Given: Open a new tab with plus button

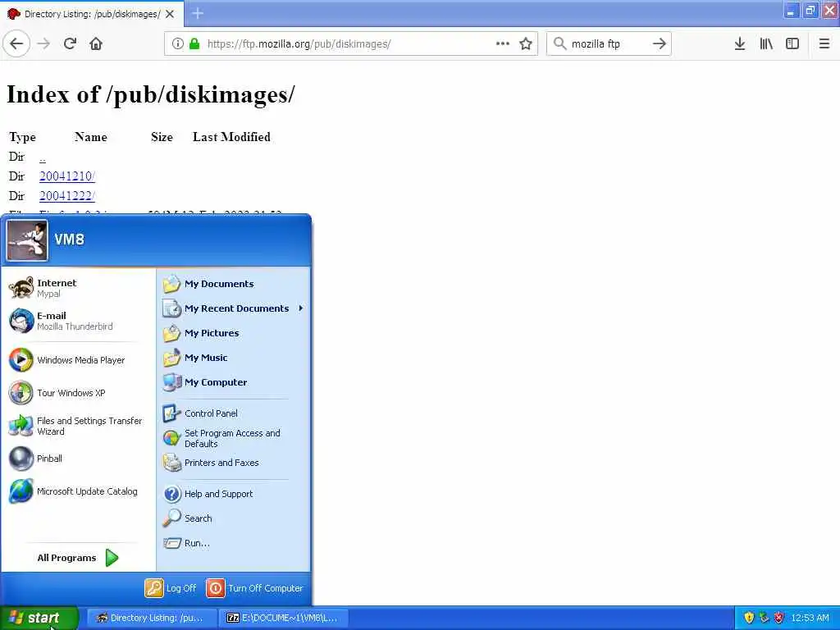Looking at the screenshot, I should click(x=198, y=13).
